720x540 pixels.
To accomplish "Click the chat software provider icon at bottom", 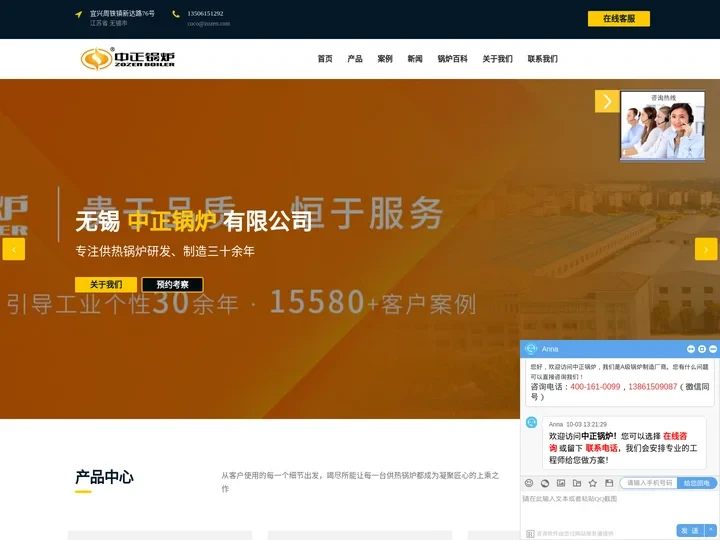I will coord(530,534).
